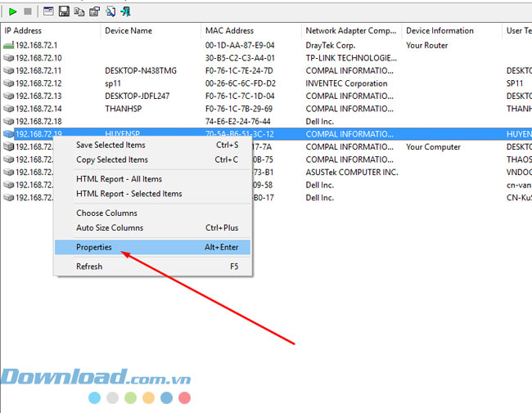
Task: Click device icon beside 192.168.72.13
Action: point(8,96)
